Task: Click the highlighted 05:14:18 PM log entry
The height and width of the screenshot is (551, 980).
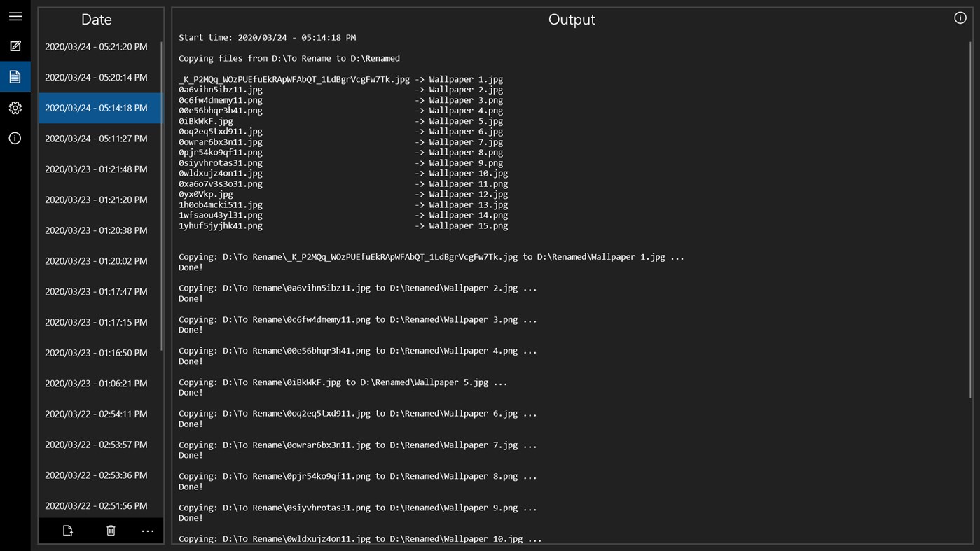Action: coord(97,109)
